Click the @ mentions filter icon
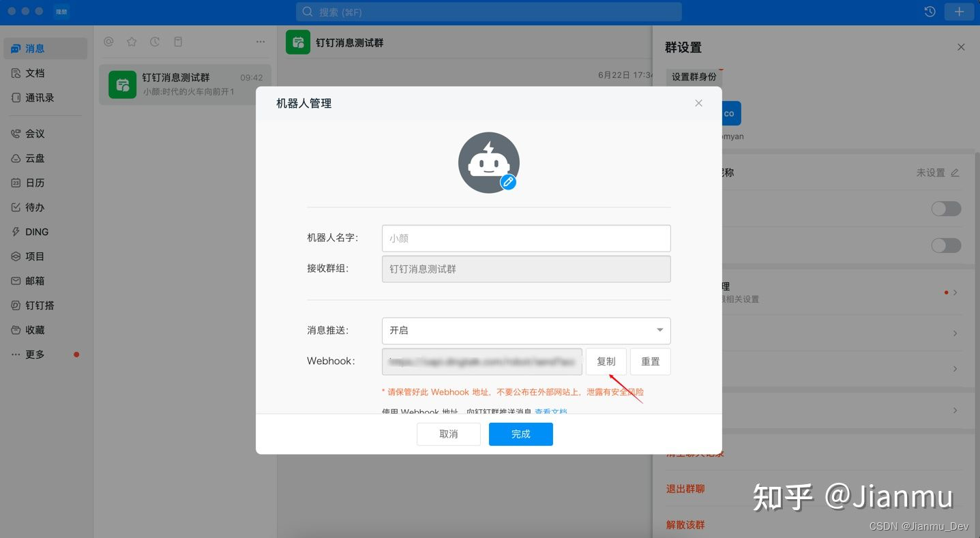 (x=108, y=42)
